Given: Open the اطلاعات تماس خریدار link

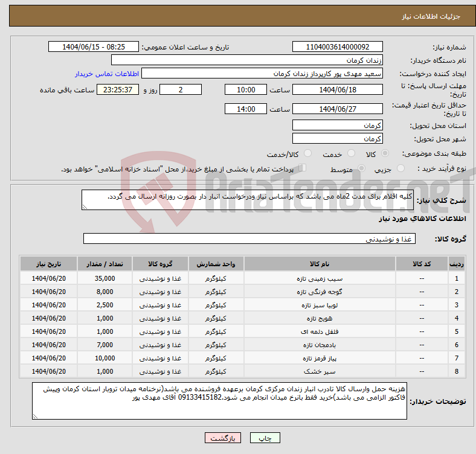Looking at the screenshot, I should click(x=107, y=74).
